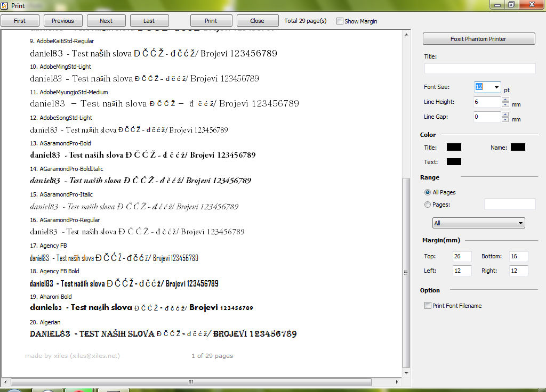Click the Pages range input field
The height and width of the screenshot is (392, 546).
(x=510, y=205)
